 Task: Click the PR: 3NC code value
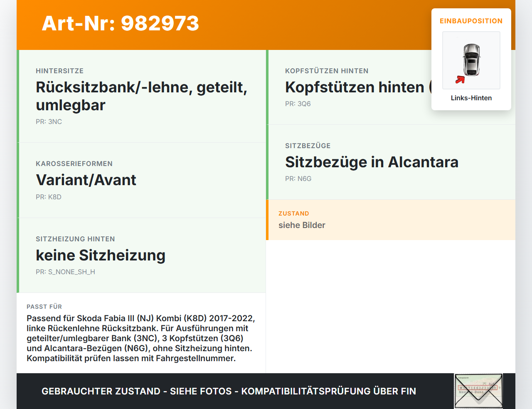49,121
